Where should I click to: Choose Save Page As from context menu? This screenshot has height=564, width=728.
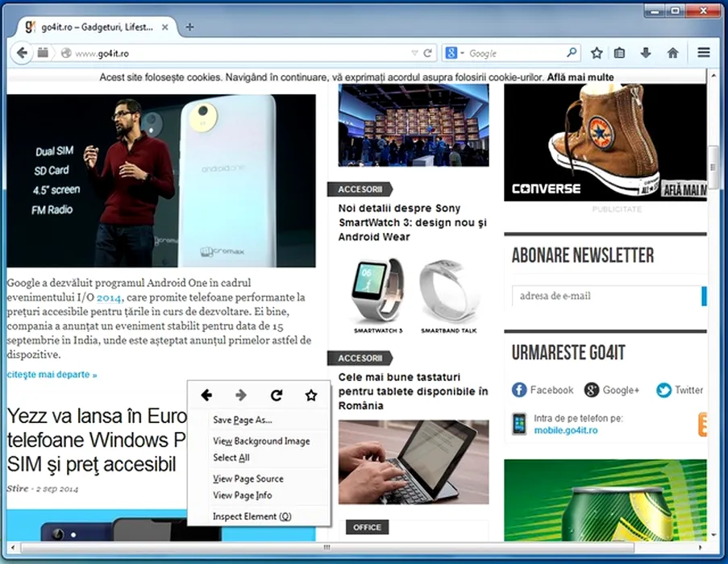(242, 420)
